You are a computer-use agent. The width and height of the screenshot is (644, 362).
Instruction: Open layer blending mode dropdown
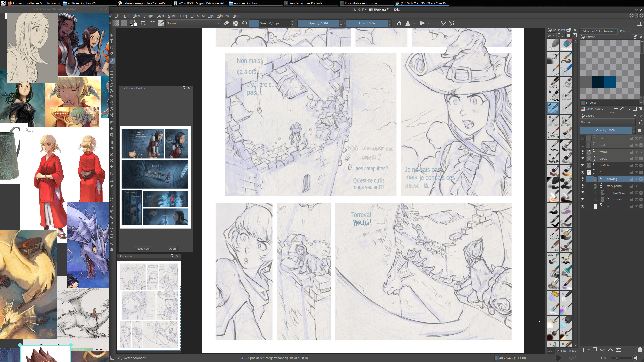point(607,122)
